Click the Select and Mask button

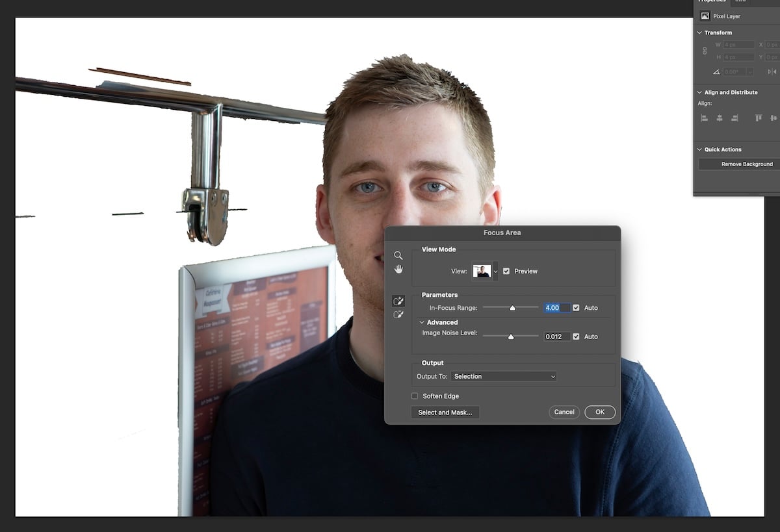pyautogui.click(x=445, y=412)
